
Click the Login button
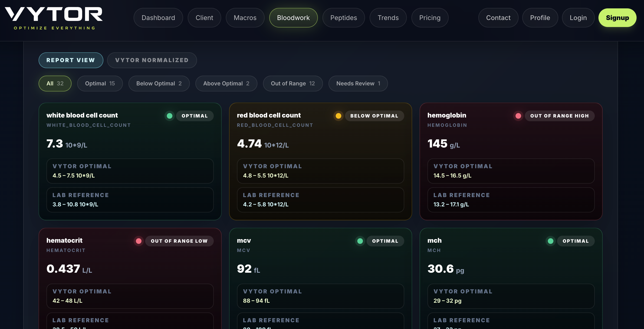pyautogui.click(x=578, y=18)
